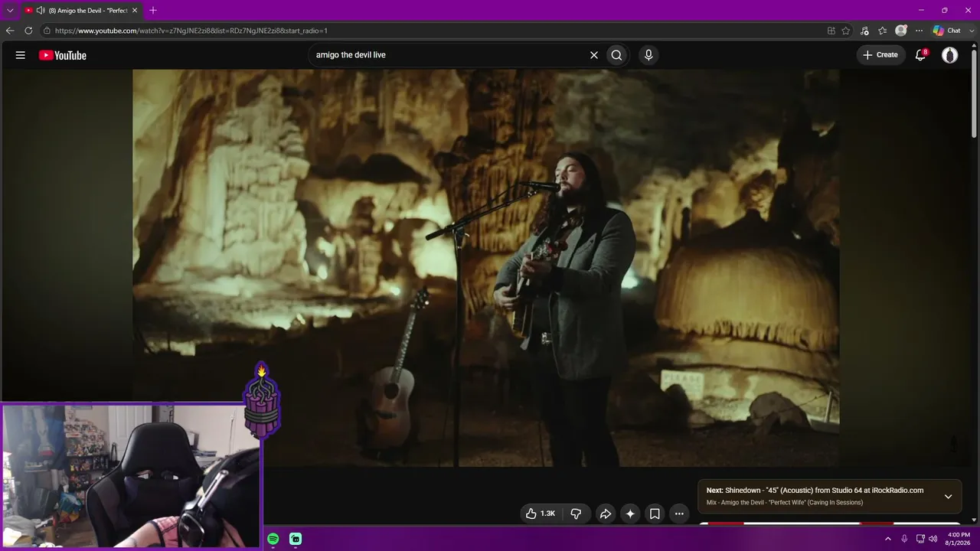Screen dimensions: 980x551
Task: Expand the Copilot Chat dropdown arrow
Action: [970, 31]
